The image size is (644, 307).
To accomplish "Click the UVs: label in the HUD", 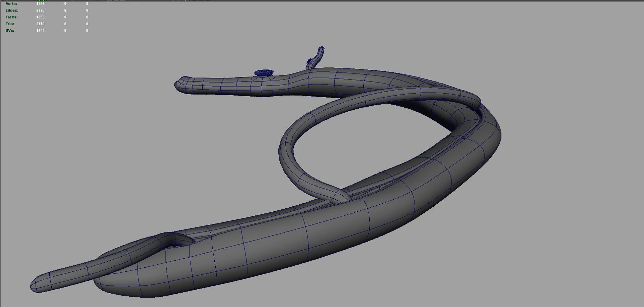I will [10, 31].
